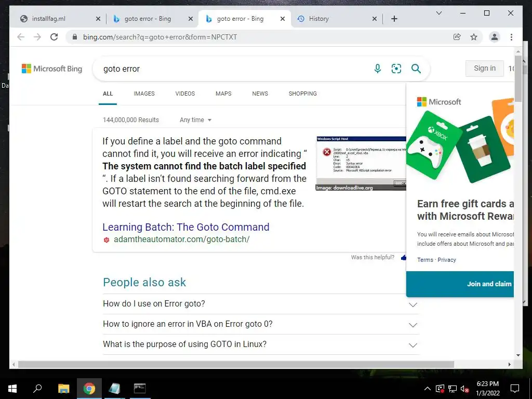
Task: Open network status tray icon
Action: (x=453, y=389)
